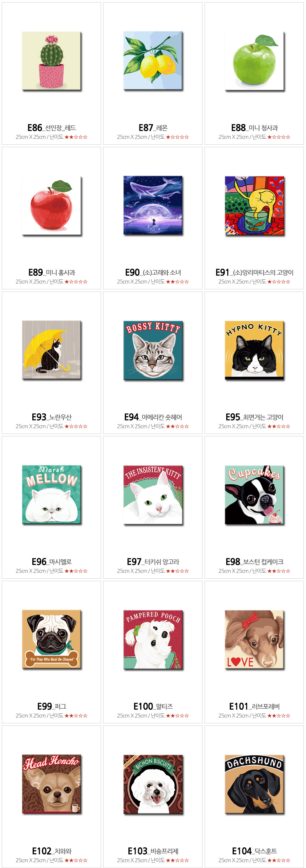Click the E101 product title link

click(x=254, y=706)
